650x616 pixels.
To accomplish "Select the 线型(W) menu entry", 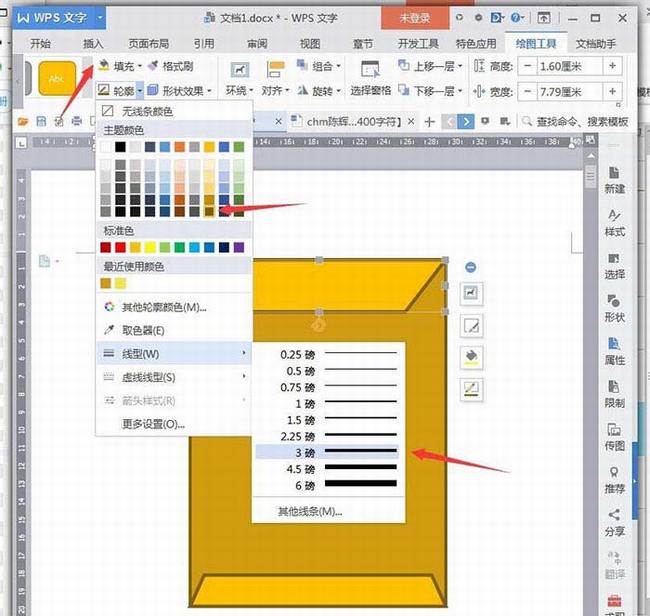I will (x=173, y=354).
